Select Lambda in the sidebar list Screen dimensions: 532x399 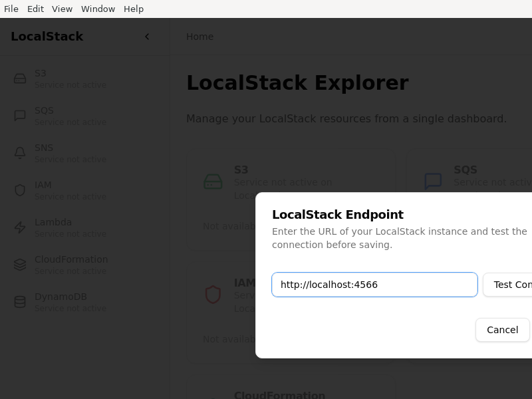[85, 227]
